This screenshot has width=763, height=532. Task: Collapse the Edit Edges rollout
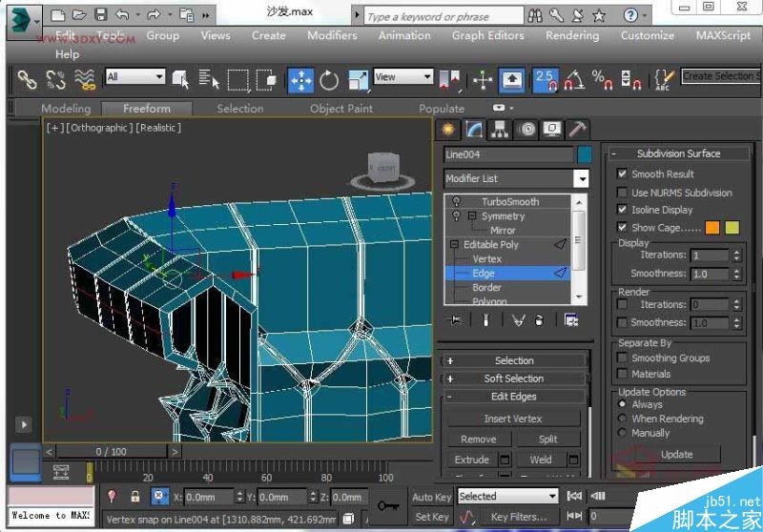[x=514, y=397]
